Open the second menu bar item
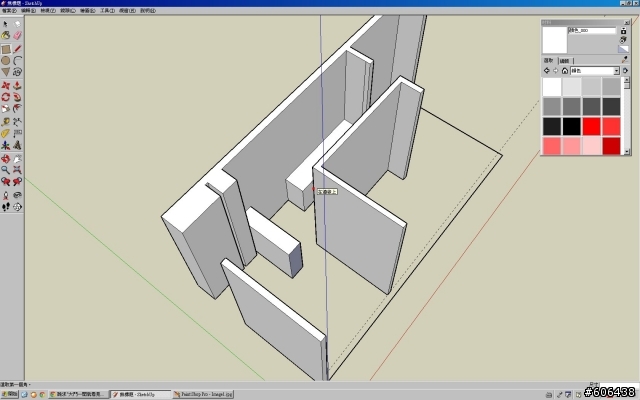The height and width of the screenshot is (400, 640). (29, 11)
